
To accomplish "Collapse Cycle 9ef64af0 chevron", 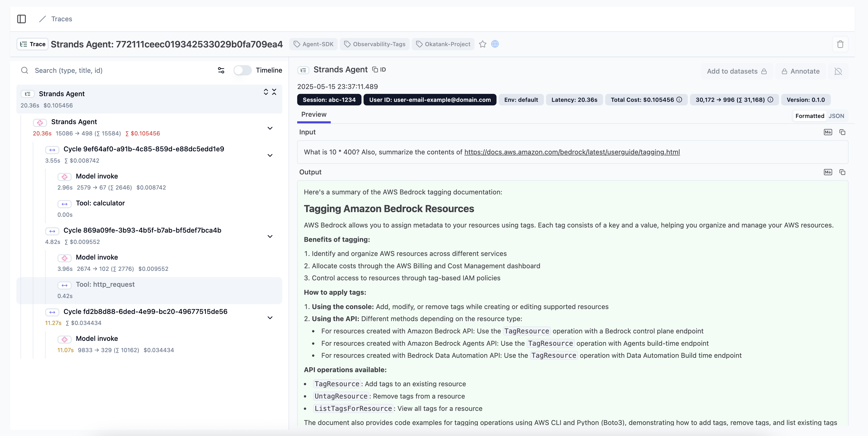I will (x=270, y=155).
